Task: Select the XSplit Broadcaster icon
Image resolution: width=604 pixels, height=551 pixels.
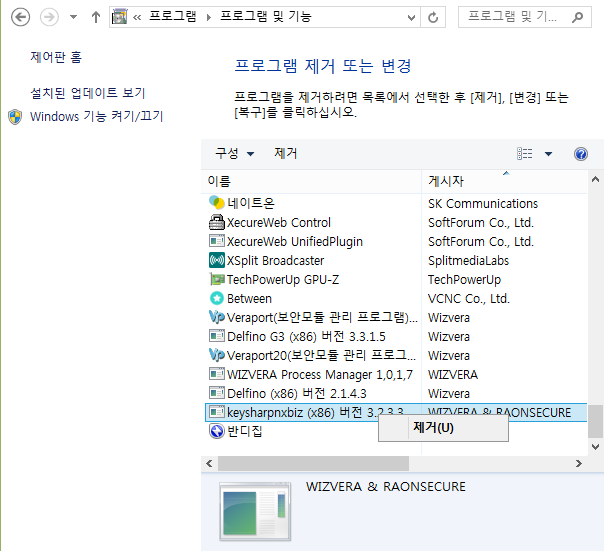Action: [x=216, y=260]
